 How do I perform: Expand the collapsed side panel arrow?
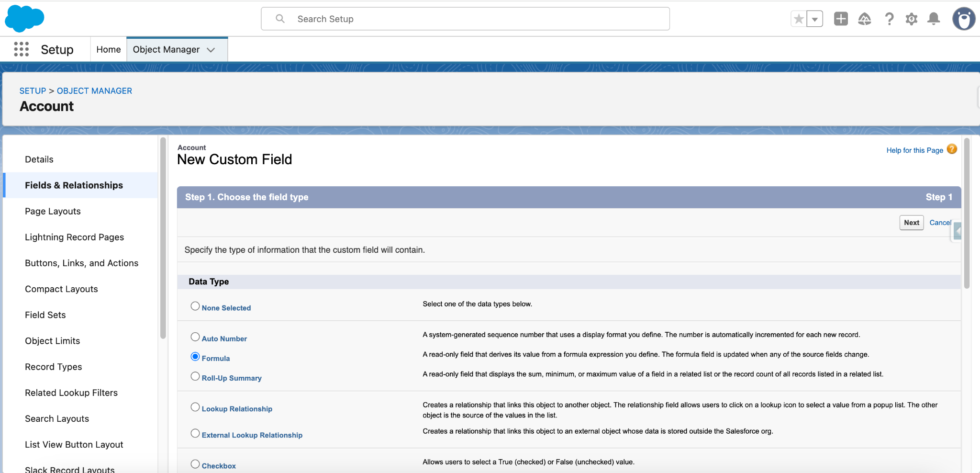tap(957, 231)
